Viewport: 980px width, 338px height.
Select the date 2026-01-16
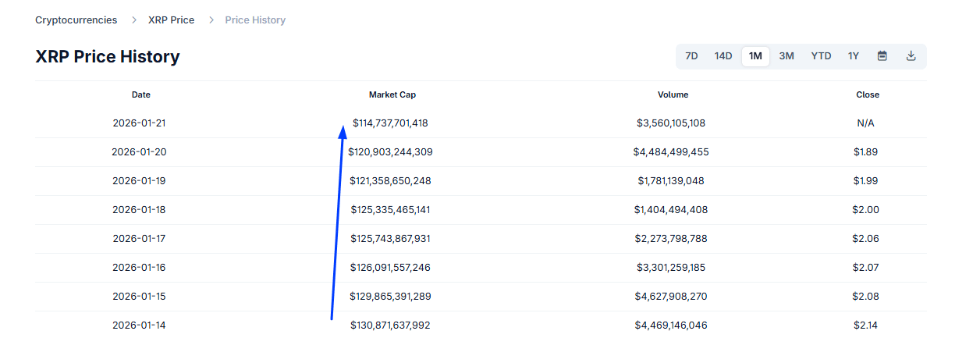coord(139,268)
